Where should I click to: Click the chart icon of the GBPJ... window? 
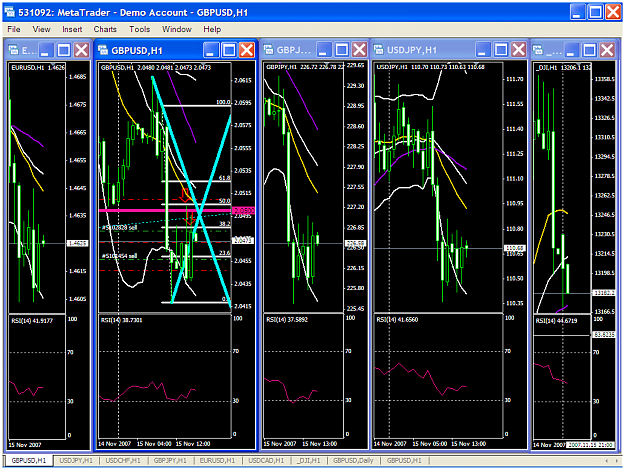[x=269, y=49]
